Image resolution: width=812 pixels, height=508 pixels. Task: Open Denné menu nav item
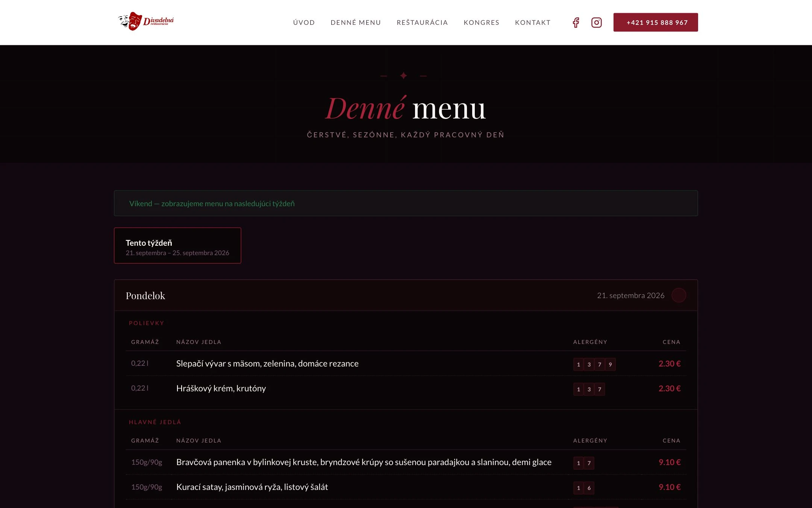tap(356, 23)
